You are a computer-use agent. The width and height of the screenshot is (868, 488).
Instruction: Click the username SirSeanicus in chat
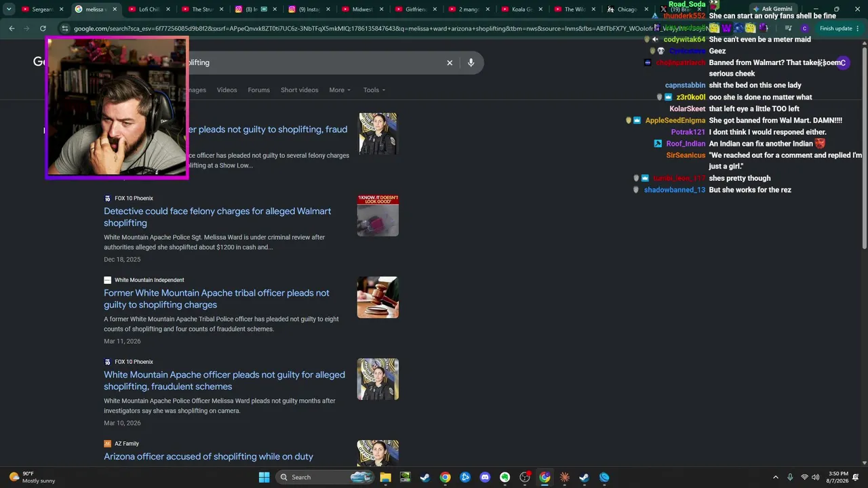pyautogui.click(x=686, y=156)
